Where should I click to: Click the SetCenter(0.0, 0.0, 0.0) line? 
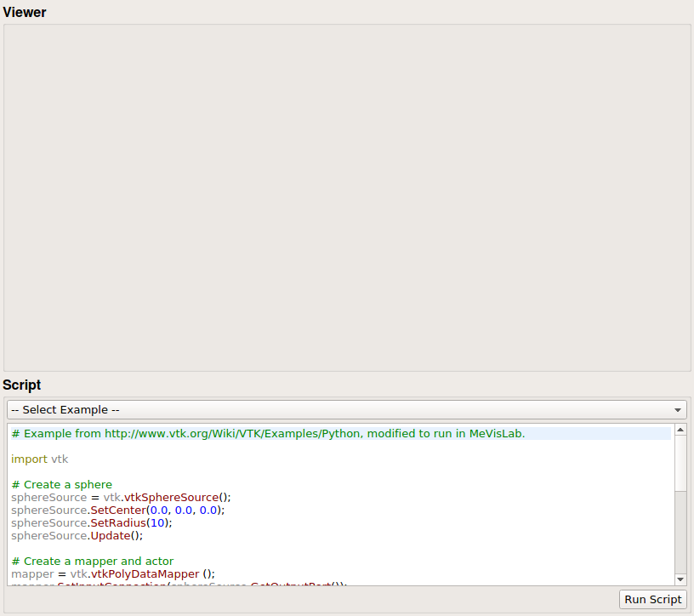[x=117, y=510]
